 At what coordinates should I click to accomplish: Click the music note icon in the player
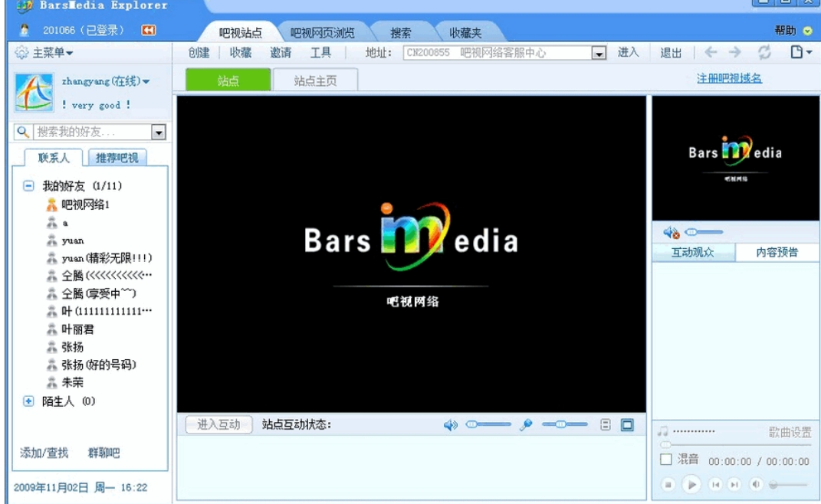[x=663, y=431]
